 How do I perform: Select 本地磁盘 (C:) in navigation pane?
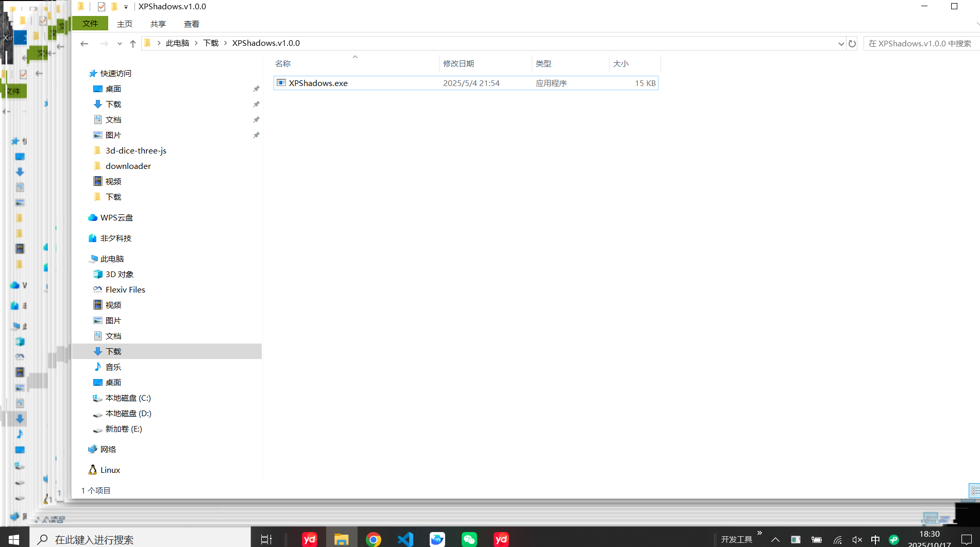tap(128, 398)
